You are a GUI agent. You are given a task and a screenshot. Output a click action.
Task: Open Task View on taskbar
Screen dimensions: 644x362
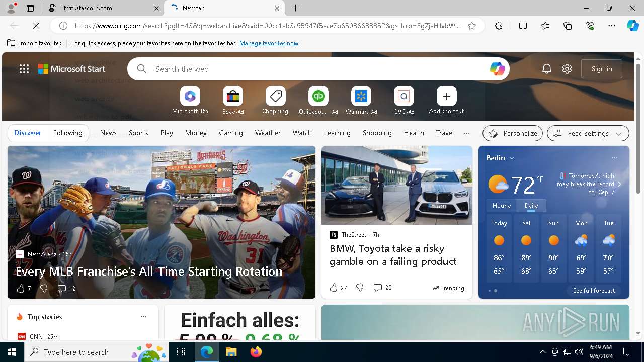pos(181,352)
